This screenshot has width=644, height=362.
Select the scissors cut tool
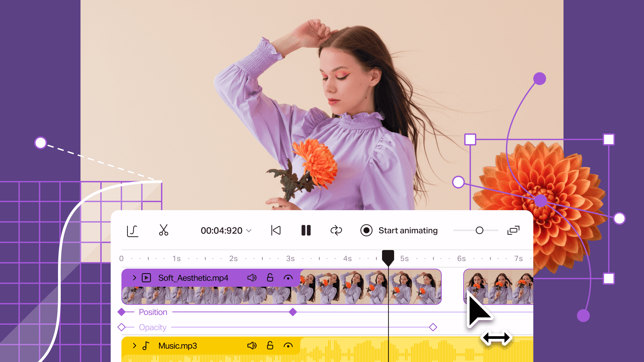pyautogui.click(x=164, y=230)
